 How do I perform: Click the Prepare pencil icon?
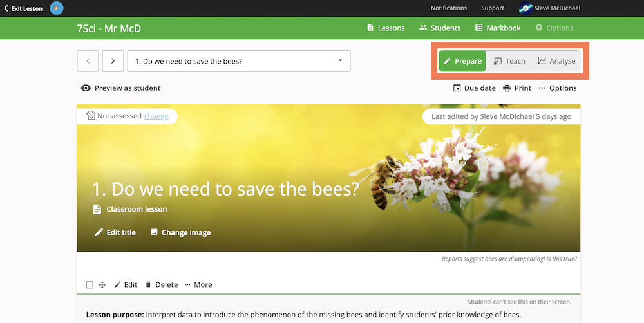[448, 61]
